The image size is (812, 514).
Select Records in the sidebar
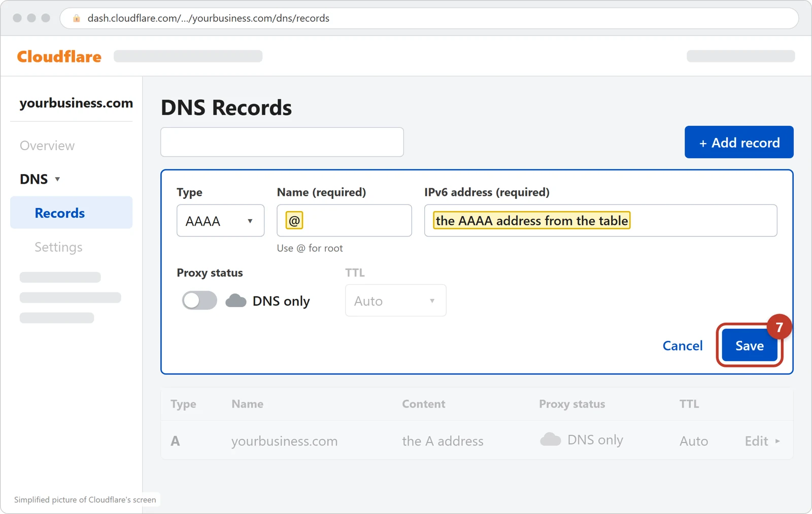pos(71,213)
